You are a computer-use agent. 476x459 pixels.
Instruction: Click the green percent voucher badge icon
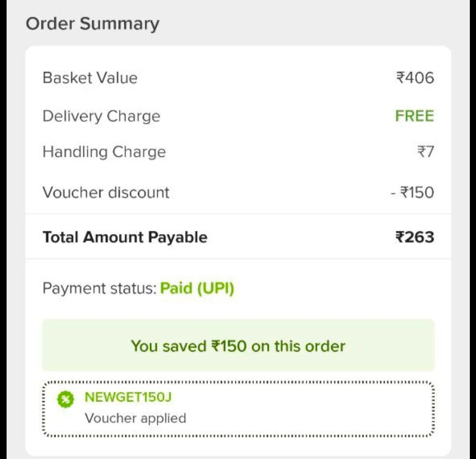tap(65, 399)
